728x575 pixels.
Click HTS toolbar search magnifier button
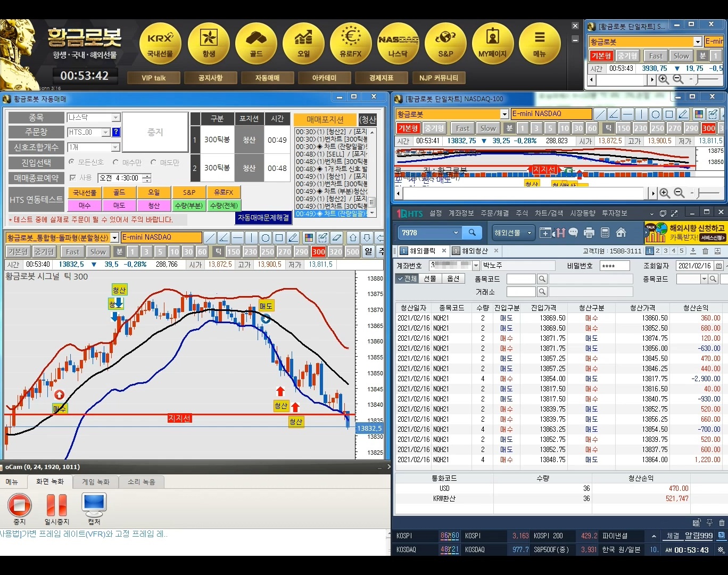472,233
